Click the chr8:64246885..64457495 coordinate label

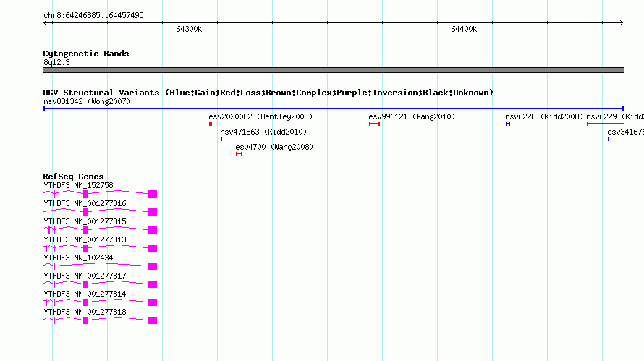[x=93, y=15]
